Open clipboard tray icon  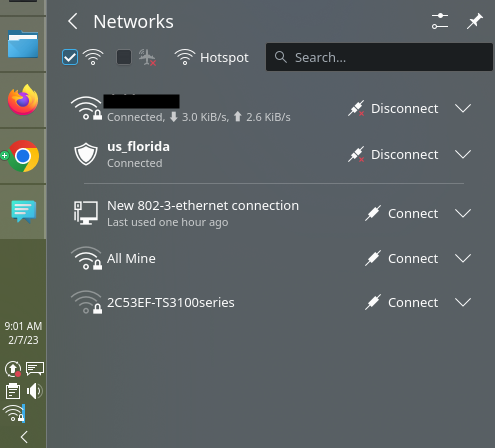[x=13, y=391]
